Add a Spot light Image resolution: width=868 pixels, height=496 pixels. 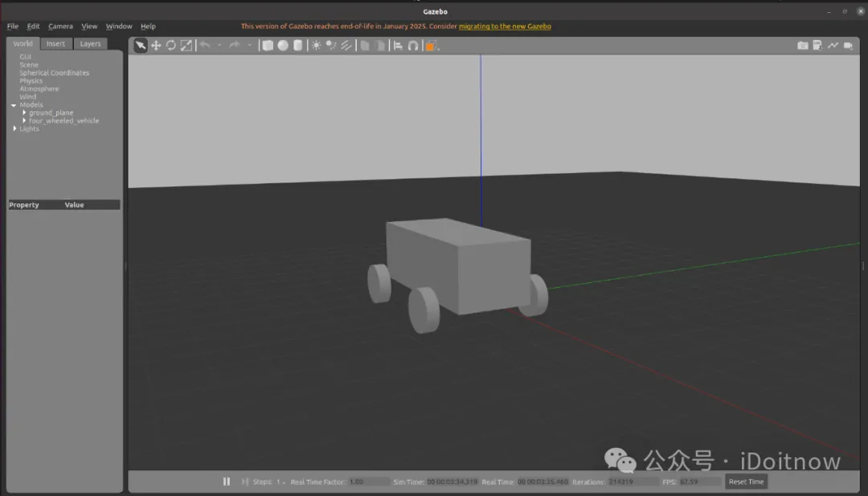click(331, 45)
